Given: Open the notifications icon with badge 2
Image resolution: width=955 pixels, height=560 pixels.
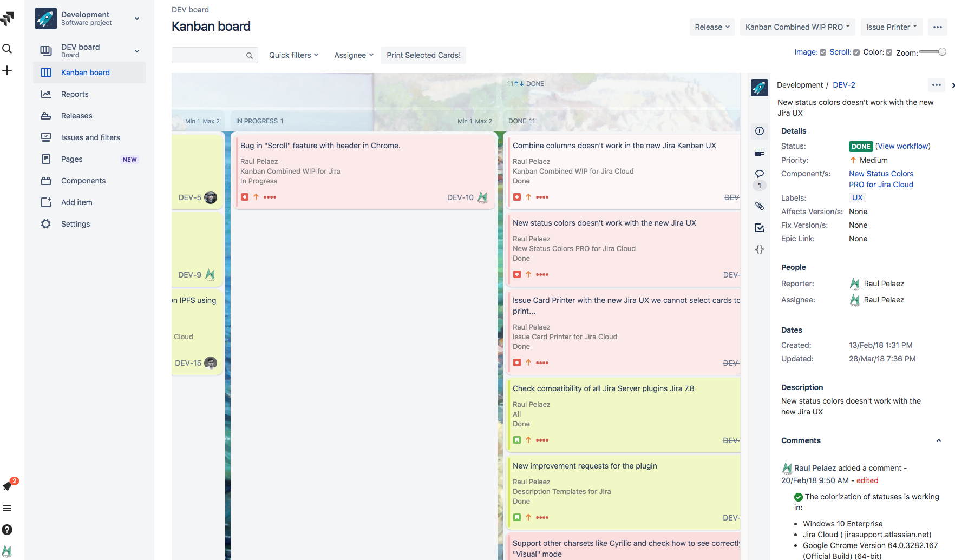Looking at the screenshot, I should click(x=8, y=485).
